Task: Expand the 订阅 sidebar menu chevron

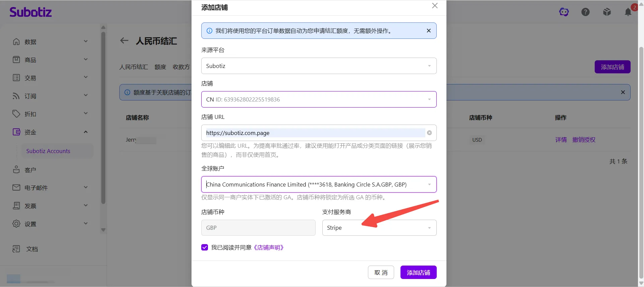Action: pos(86,95)
